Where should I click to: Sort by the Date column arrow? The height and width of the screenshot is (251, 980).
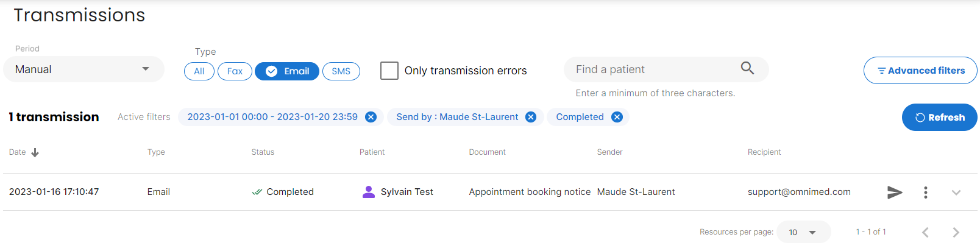(x=35, y=153)
